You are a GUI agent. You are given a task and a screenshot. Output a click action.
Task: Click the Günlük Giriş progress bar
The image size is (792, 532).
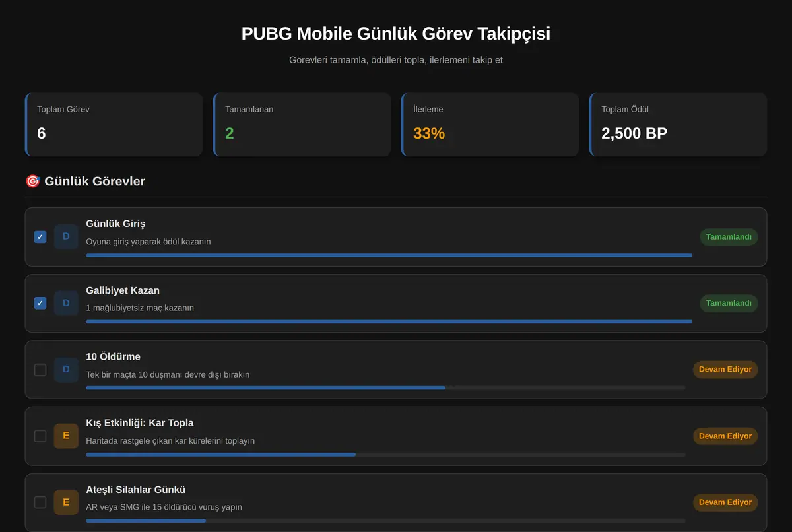[389, 255]
